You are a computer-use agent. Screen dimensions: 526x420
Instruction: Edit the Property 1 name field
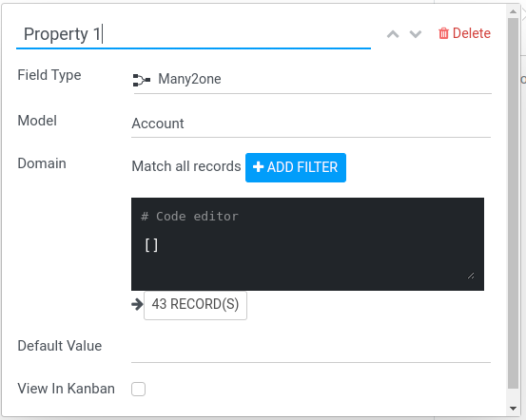pyautogui.click(x=193, y=34)
